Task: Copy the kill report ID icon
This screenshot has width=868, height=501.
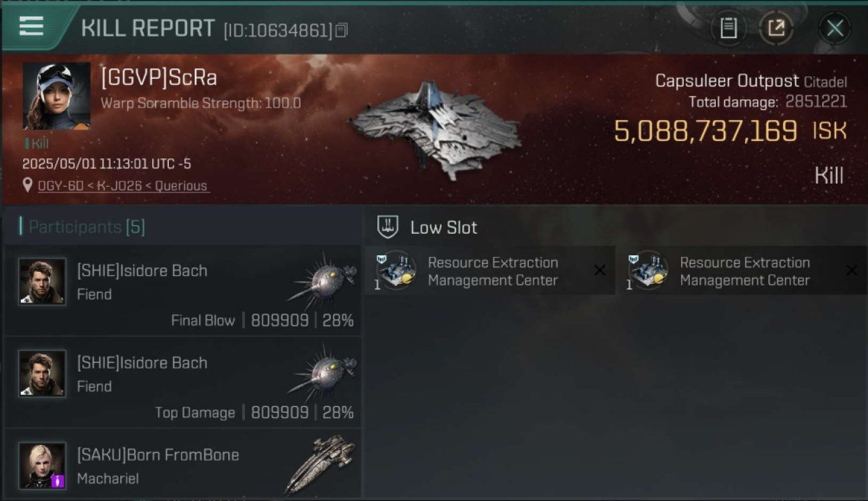Action: (342, 30)
